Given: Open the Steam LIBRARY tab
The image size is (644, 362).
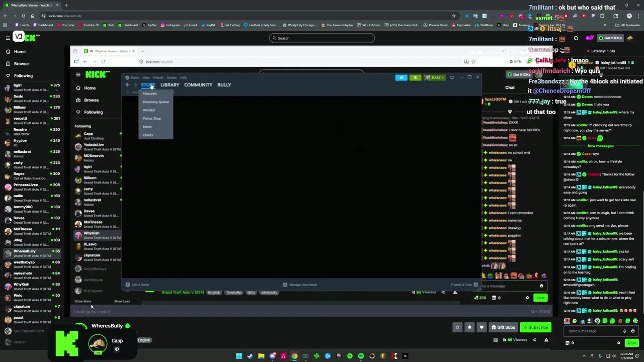Looking at the screenshot, I should [170, 85].
